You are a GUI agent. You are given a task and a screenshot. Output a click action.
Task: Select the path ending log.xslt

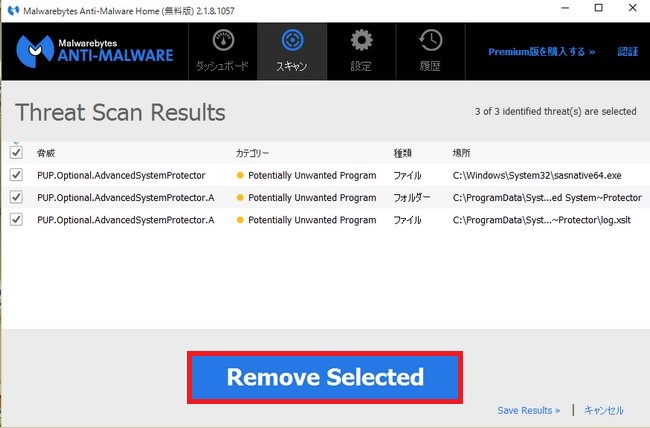pos(542,220)
